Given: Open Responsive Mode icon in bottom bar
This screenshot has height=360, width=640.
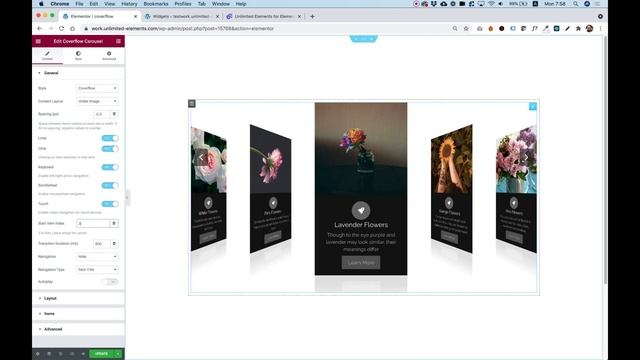Looking at the screenshot, I should [x=72, y=354].
